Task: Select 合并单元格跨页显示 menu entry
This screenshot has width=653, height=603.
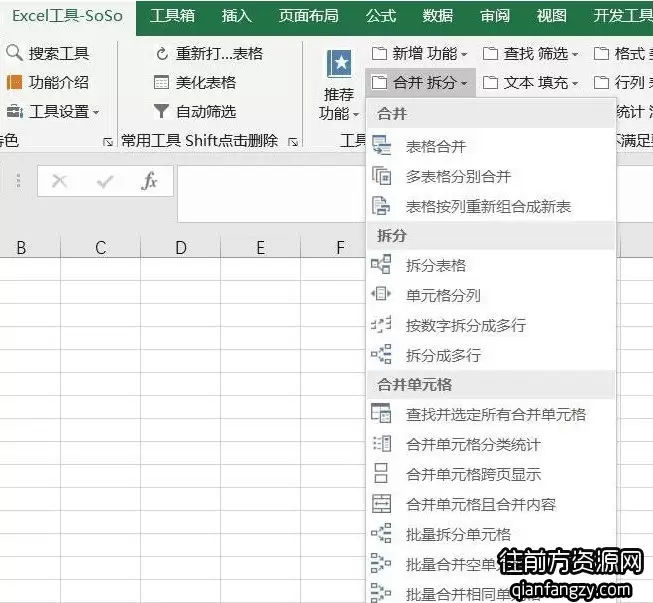Action: point(491,474)
